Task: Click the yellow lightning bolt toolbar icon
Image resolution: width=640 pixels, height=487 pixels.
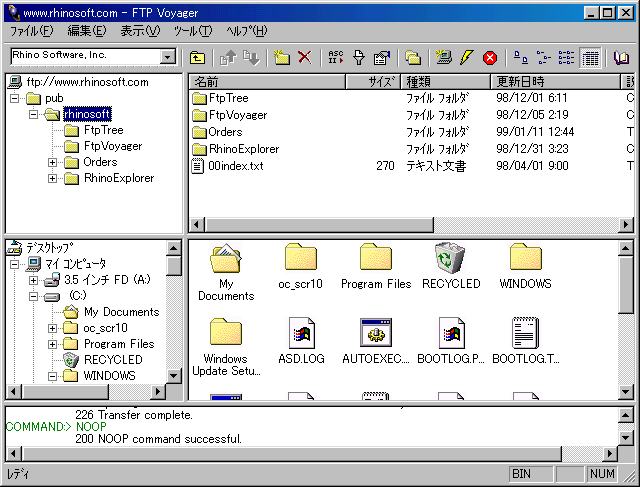Action: (467, 58)
